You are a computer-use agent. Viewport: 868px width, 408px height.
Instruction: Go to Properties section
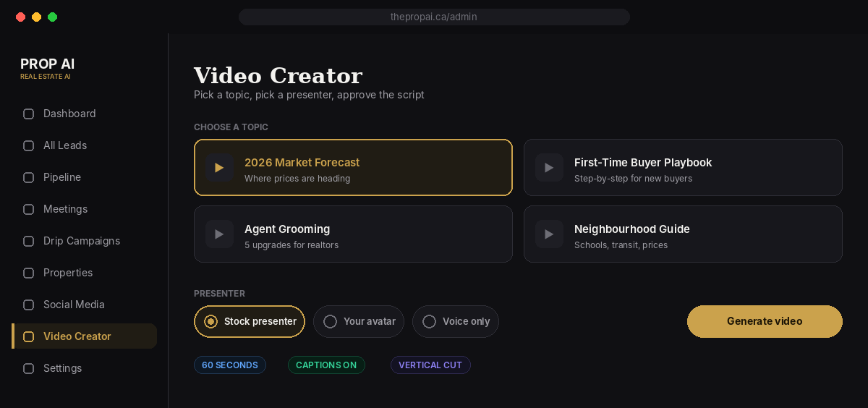(85, 273)
